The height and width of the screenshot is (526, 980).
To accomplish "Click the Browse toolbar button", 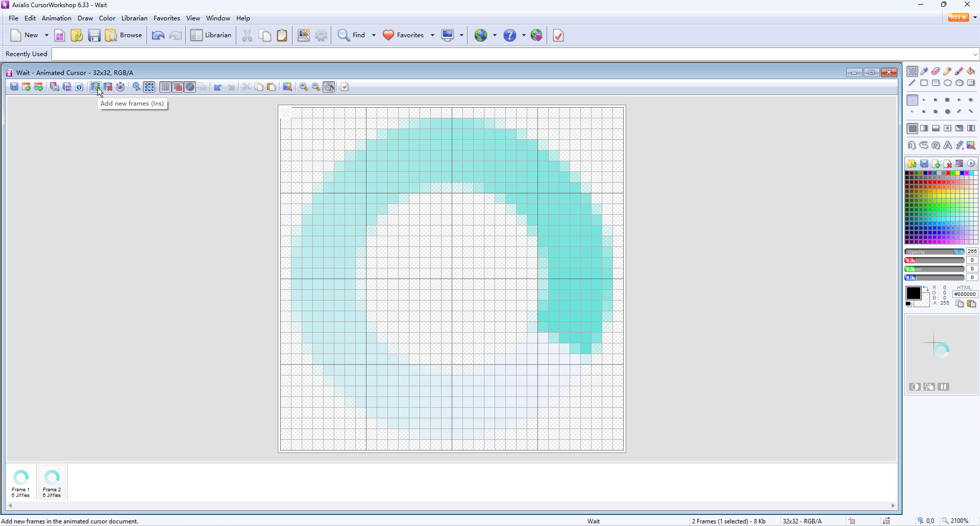I will [x=124, y=35].
